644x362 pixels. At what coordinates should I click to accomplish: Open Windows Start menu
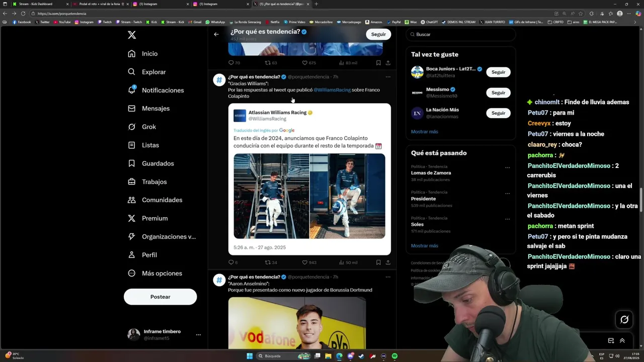pyautogui.click(x=250, y=356)
